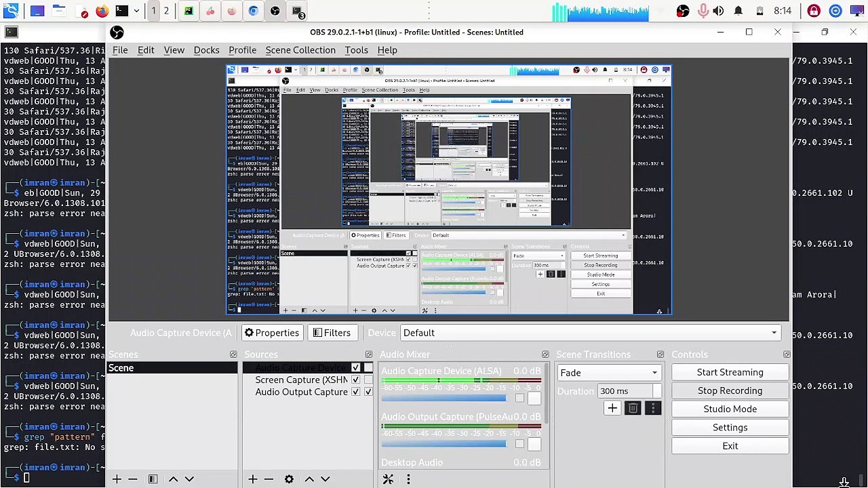Open the notifications bell icon in the top panel
This screenshot has width=868, height=488.
[x=738, y=11]
